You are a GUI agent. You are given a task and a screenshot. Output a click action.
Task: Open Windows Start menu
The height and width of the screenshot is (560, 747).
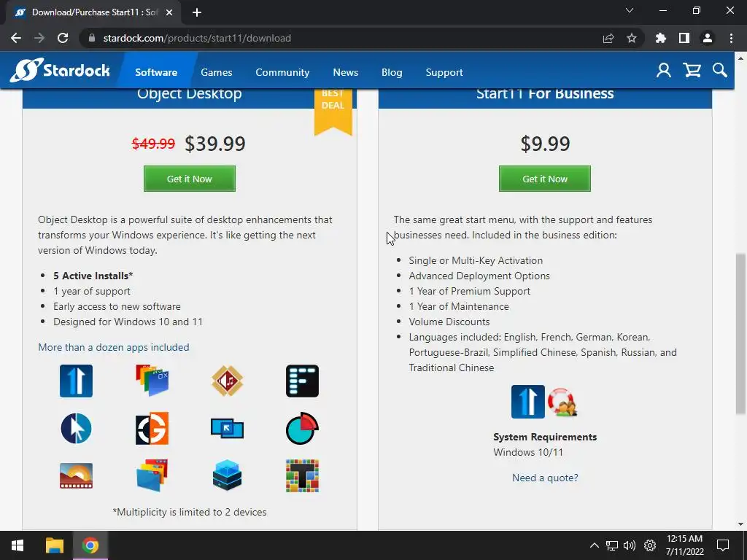coord(18,545)
